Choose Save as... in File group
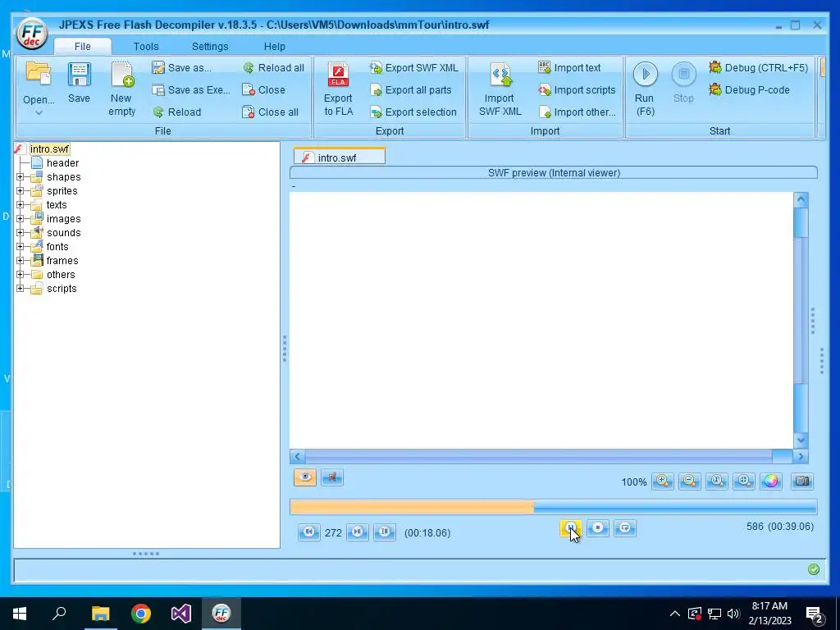Image resolution: width=840 pixels, height=630 pixels. pos(181,67)
